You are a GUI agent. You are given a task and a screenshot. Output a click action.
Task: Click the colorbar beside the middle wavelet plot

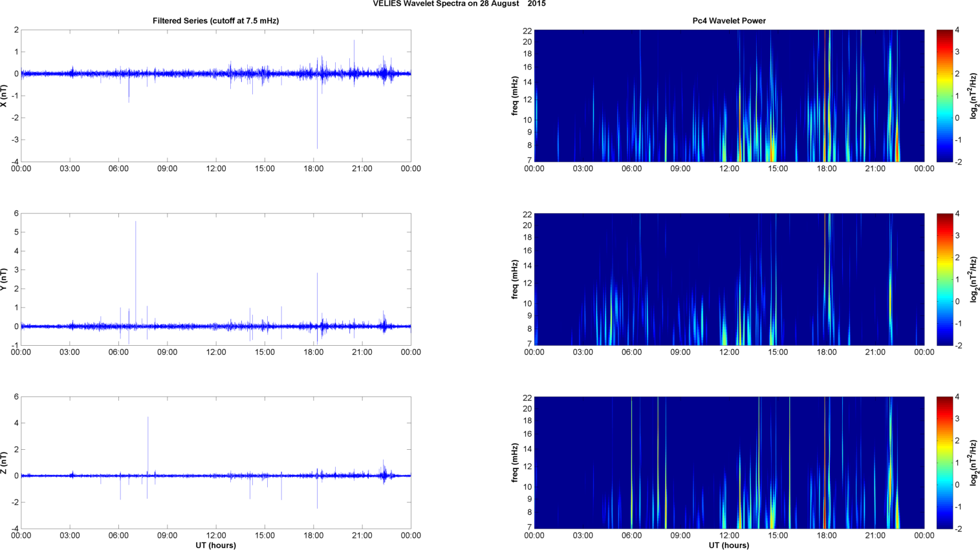point(944,279)
